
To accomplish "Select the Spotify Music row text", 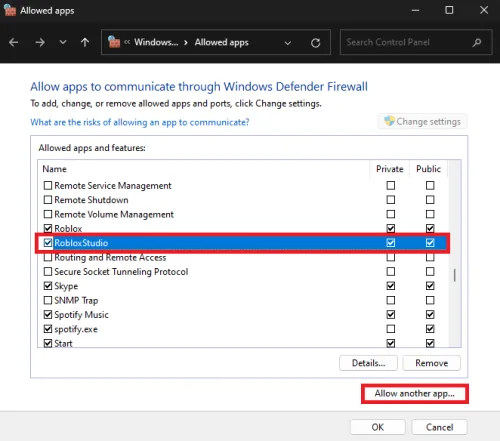I will [x=81, y=315].
